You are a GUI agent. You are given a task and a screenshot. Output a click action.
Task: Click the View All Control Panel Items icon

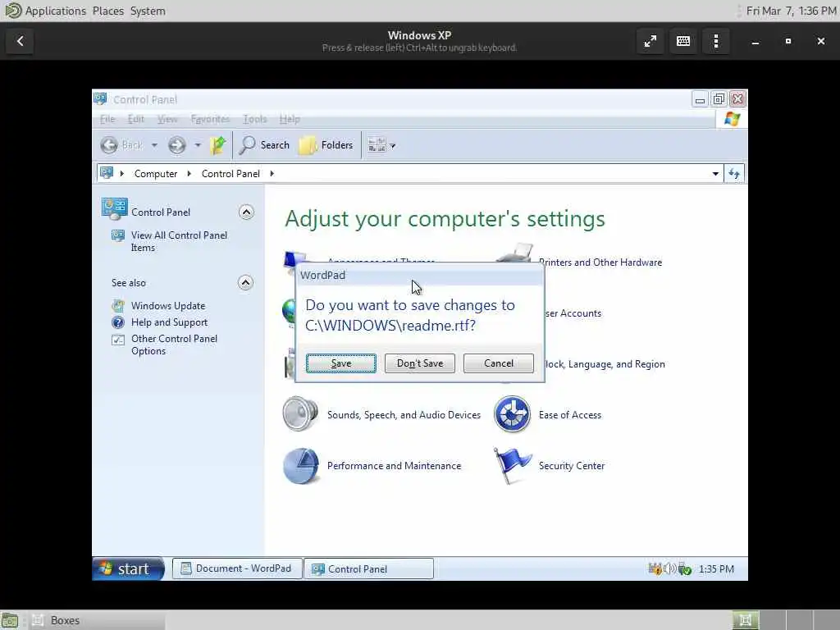pos(118,235)
